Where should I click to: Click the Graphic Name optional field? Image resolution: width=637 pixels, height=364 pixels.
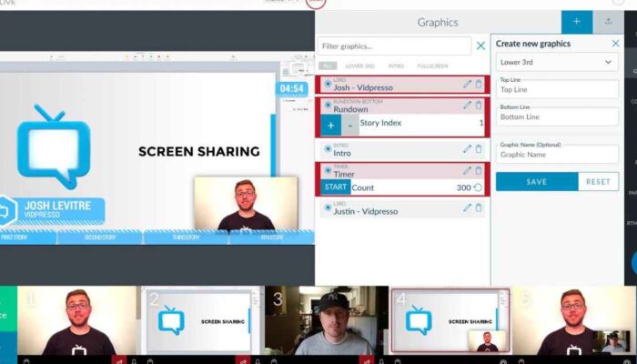(557, 155)
